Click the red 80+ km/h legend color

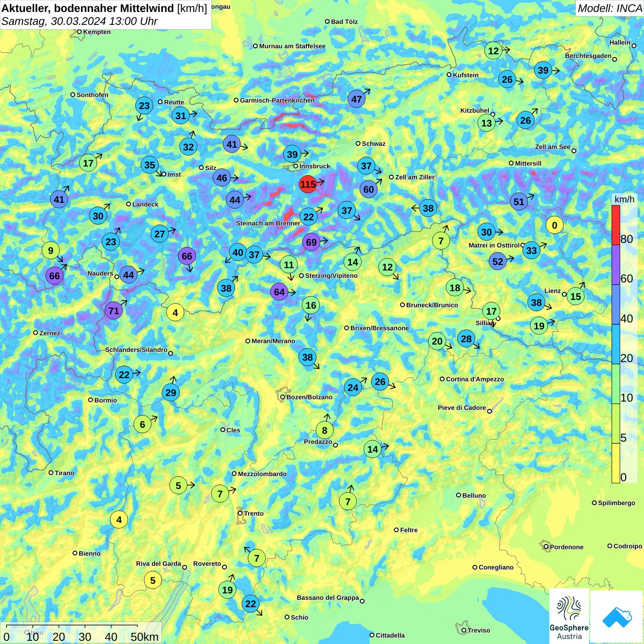[615, 224]
